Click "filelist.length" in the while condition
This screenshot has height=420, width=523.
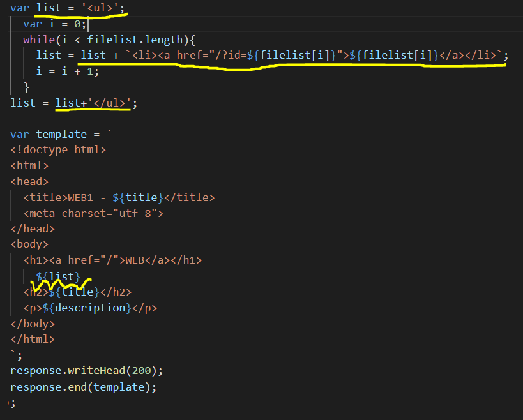pyautogui.click(x=135, y=40)
